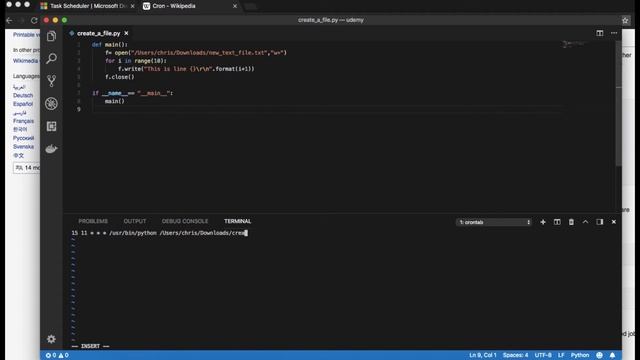The image size is (640, 360).
Task: Open the Extensions view in activity bar
Action: pyautogui.click(x=51, y=126)
